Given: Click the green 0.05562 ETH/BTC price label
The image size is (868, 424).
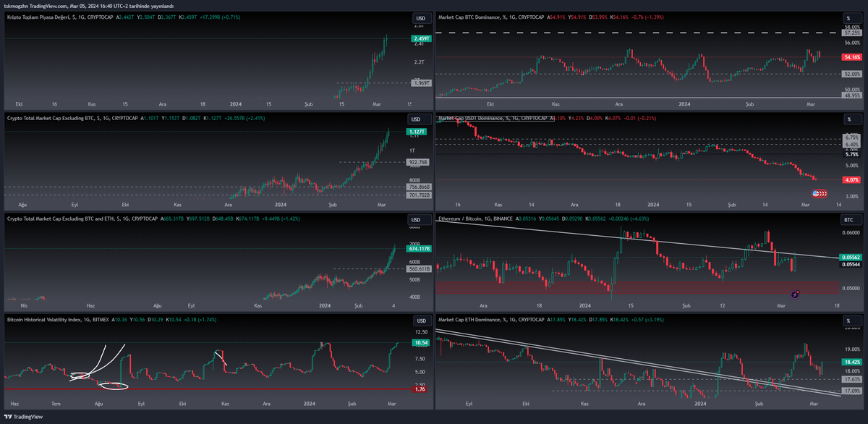Looking at the screenshot, I should [x=851, y=257].
